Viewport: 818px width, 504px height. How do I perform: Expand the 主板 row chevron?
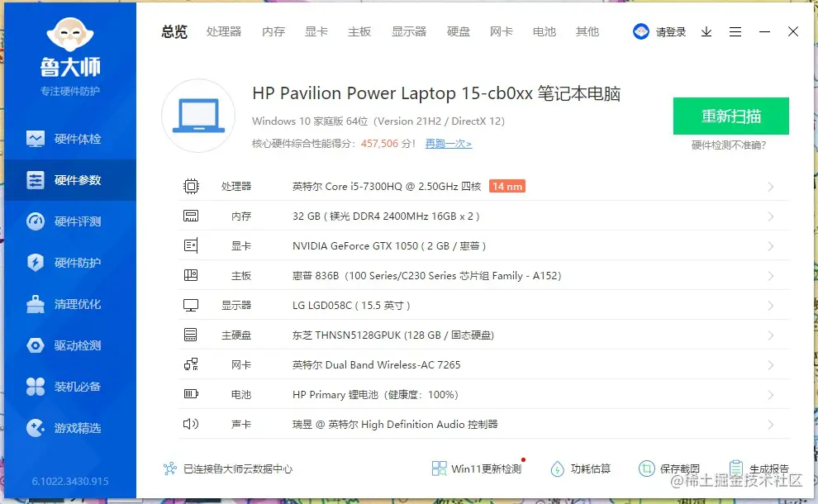click(x=771, y=276)
